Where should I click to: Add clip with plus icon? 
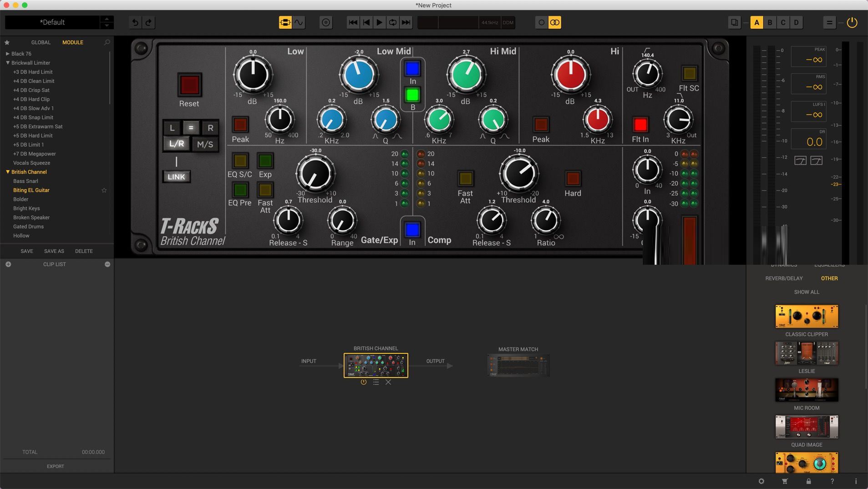8,264
